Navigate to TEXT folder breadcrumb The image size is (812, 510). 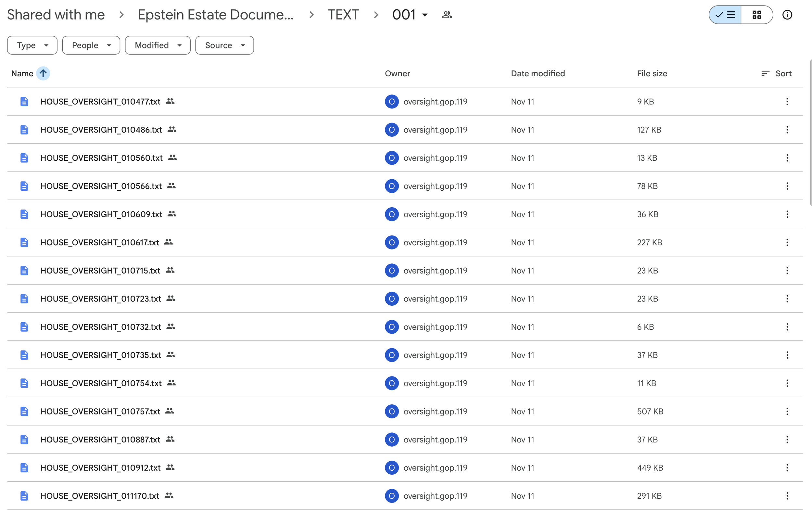(343, 15)
